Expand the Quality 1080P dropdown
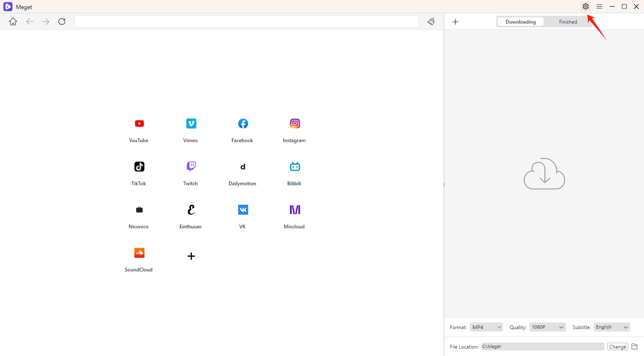Viewport: 644px width, 356px height. click(548, 327)
